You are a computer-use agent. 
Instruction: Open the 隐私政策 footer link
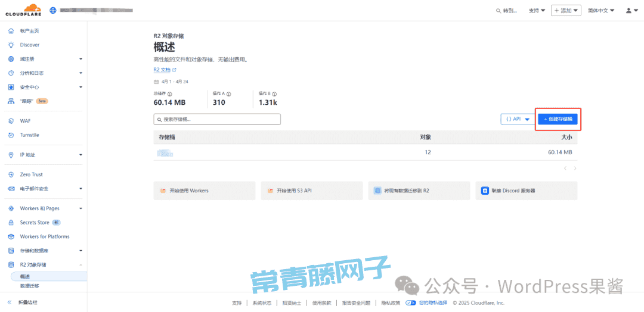point(391,303)
